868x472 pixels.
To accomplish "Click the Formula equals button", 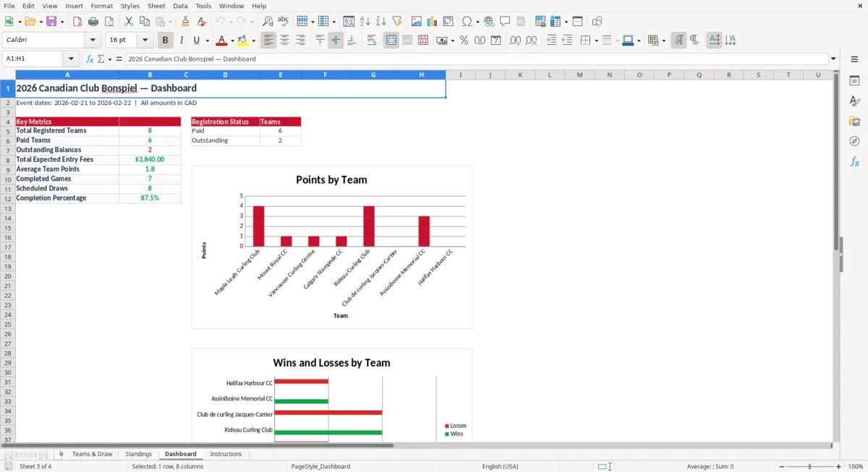I will pos(119,59).
